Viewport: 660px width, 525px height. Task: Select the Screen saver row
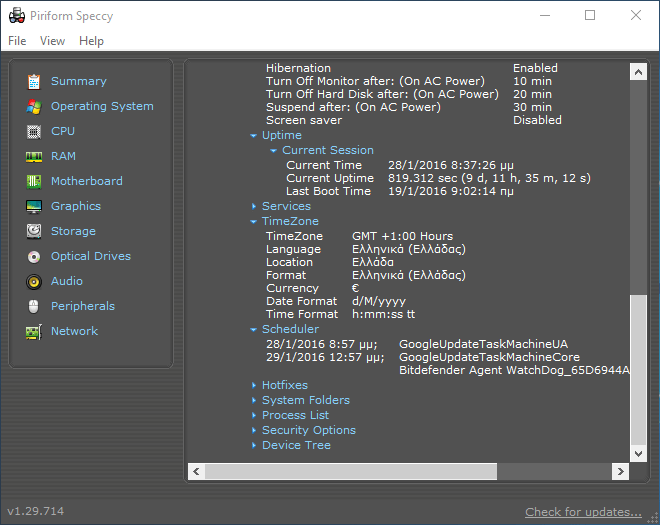[x=414, y=120]
